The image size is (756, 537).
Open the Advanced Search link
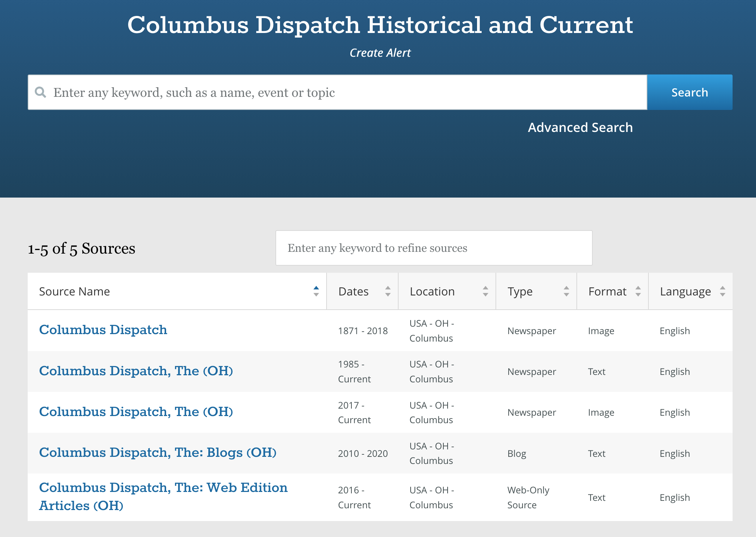pyautogui.click(x=580, y=127)
